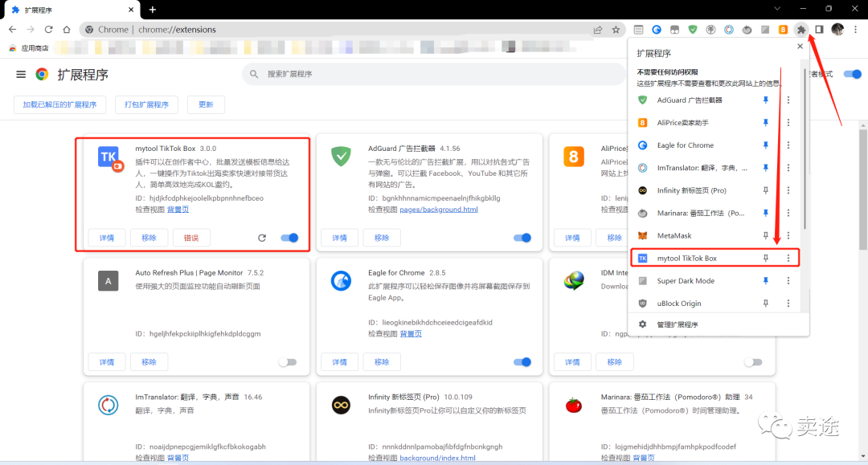Viewport: 868px width, 465px height.
Task: Click the page vertical scrollbar
Action: click(x=863, y=190)
